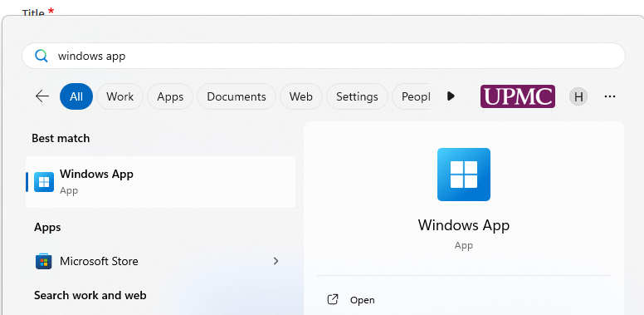The image size is (644, 315).
Task: Filter results by Settings
Action: [357, 96]
